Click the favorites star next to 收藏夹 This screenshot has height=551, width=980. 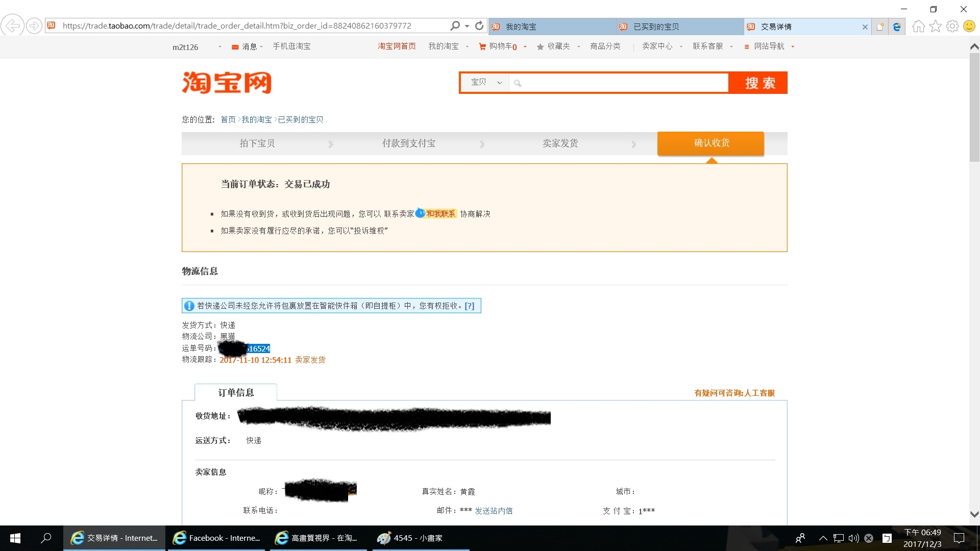click(540, 47)
